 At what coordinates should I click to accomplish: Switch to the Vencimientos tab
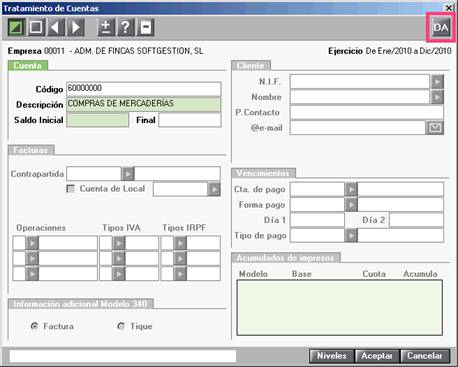coord(263,173)
